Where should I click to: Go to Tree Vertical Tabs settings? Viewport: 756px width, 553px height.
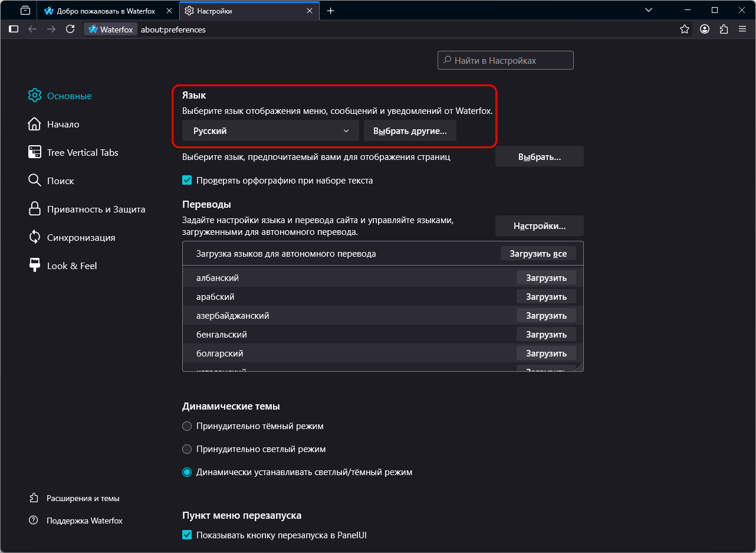(83, 152)
